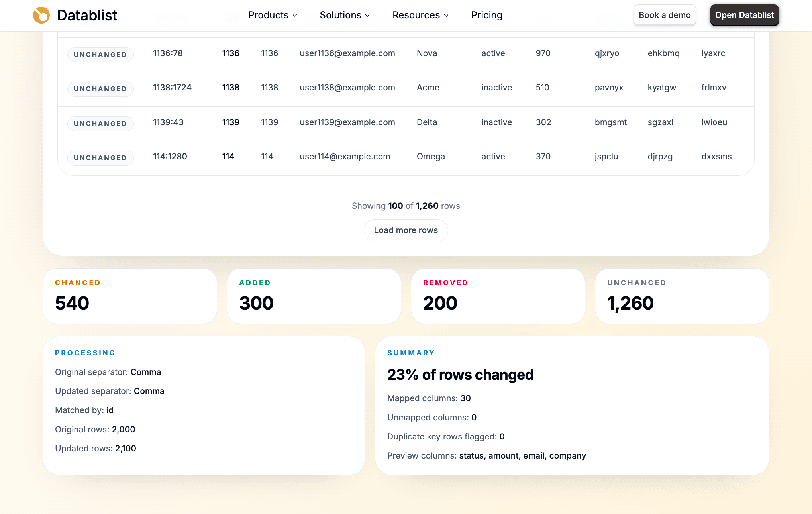This screenshot has height=514, width=812.
Task: Click the bold id 1139 cell
Action: click(x=231, y=122)
